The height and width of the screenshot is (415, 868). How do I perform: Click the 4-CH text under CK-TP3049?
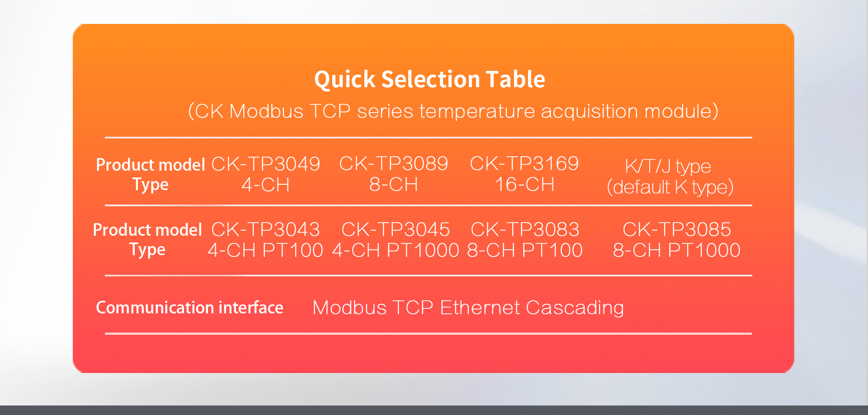(x=266, y=185)
